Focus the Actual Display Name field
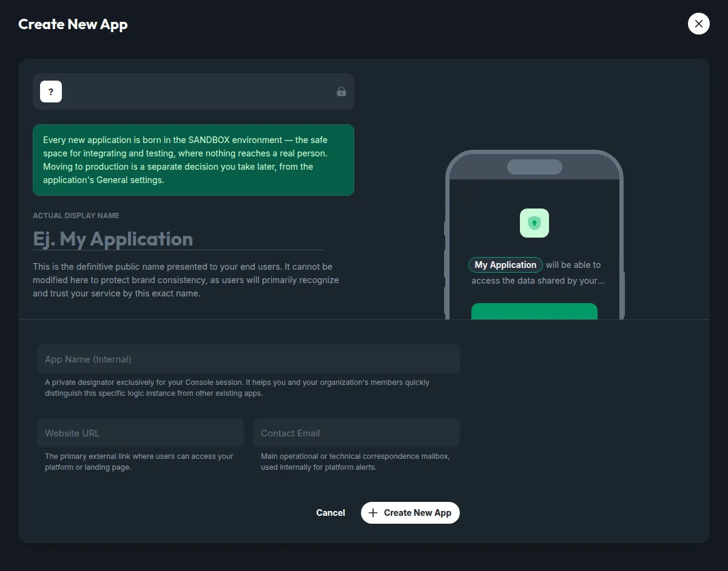Image resolution: width=728 pixels, height=571 pixels. pyautogui.click(x=178, y=239)
